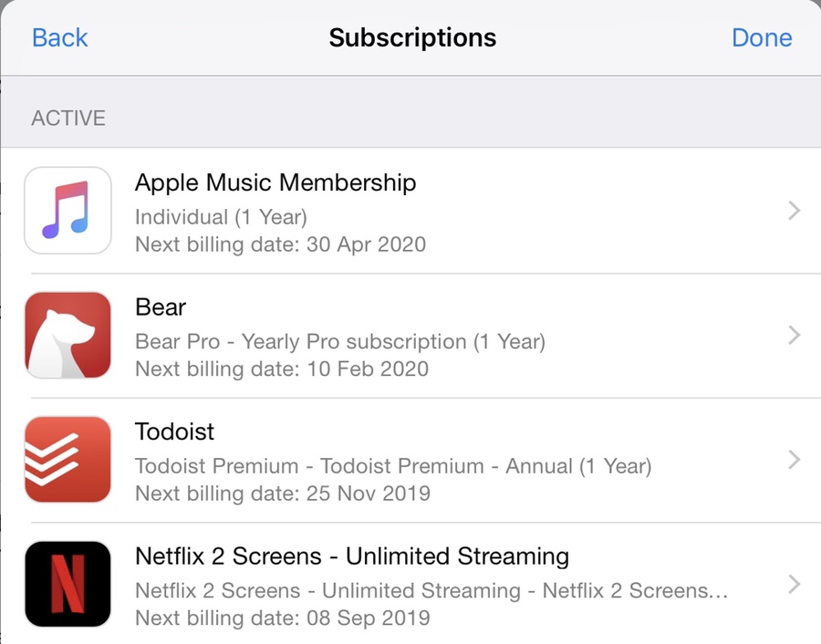Open Netflix 2 Screens Unlimited Streaming title
Image resolution: width=821 pixels, height=644 pixels.
(351, 556)
